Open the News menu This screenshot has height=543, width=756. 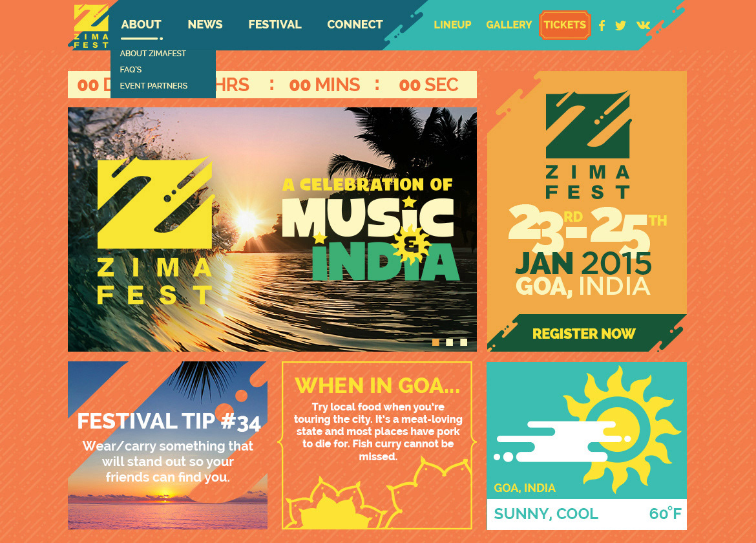pos(205,25)
